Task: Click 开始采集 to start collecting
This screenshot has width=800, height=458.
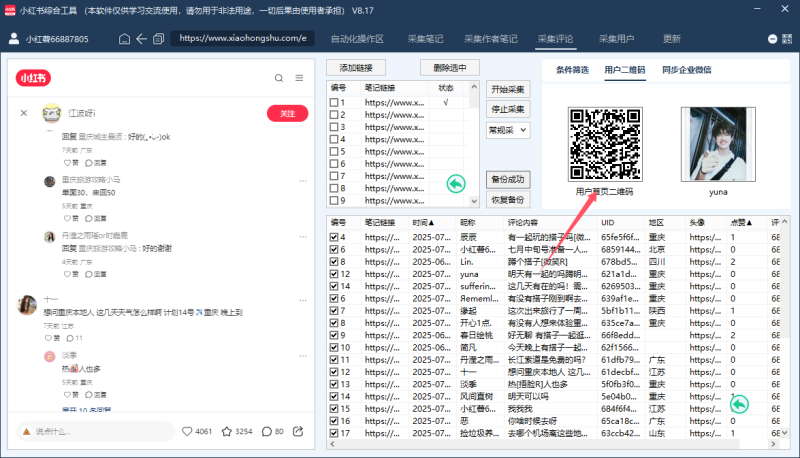Action: 508,89
